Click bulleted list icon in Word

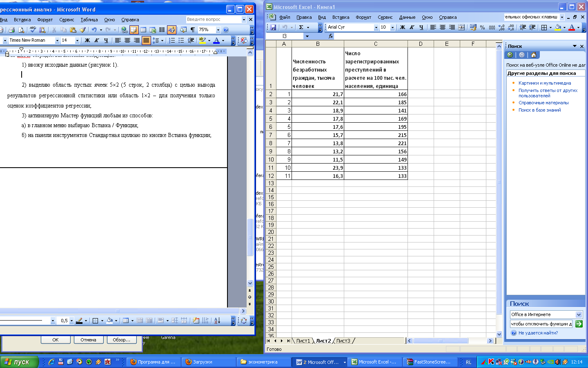coord(181,40)
